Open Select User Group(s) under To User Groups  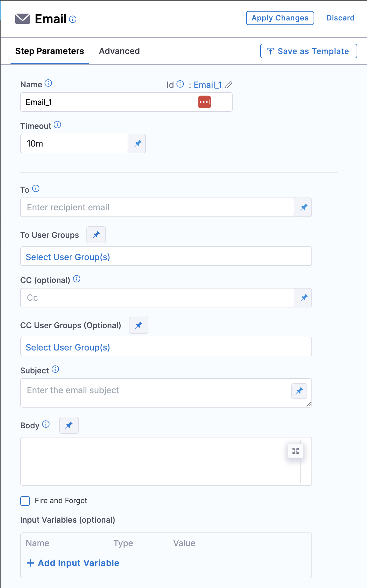pyautogui.click(x=166, y=256)
